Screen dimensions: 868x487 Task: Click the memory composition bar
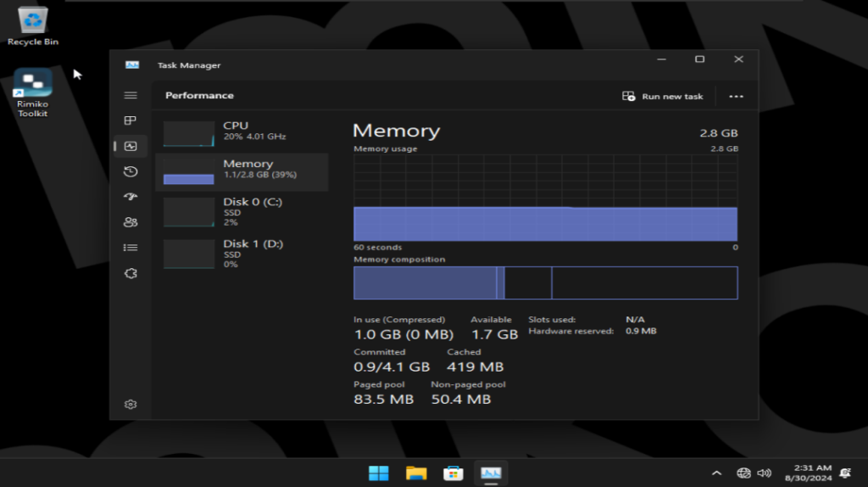point(545,283)
